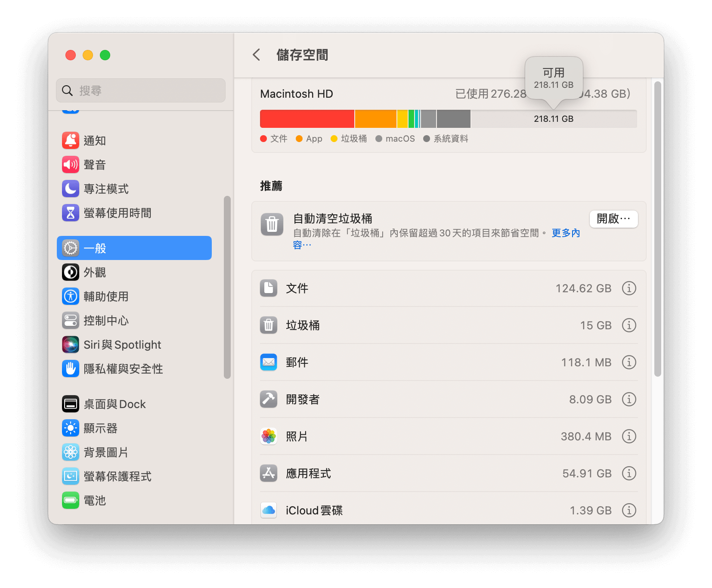Click the red 文件 segment of storage bar
Viewport: 712px width, 588px height.
(307, 119)
